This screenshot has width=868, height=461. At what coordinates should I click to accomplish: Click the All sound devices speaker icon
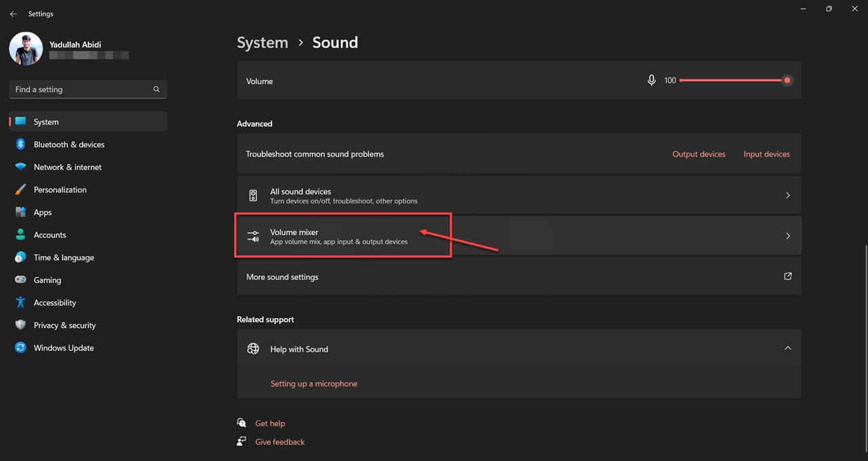[x=253, y=195]
